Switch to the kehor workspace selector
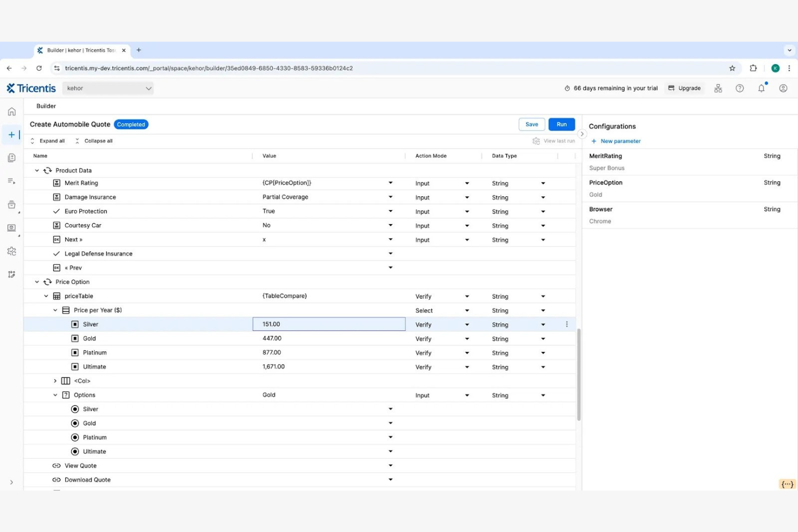The width and height of the screenshot is (798, 532). (x=108, y=88)
